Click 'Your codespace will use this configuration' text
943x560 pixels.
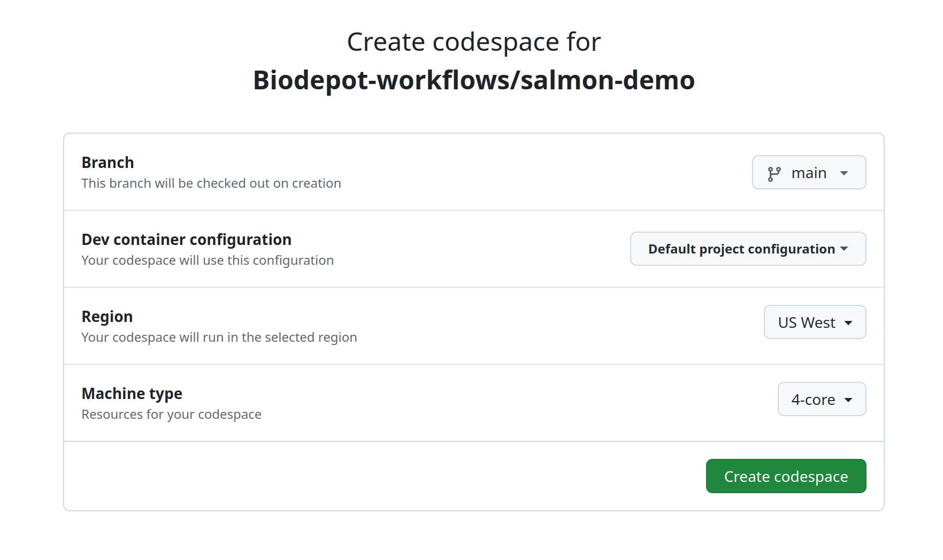coord(207,260)
